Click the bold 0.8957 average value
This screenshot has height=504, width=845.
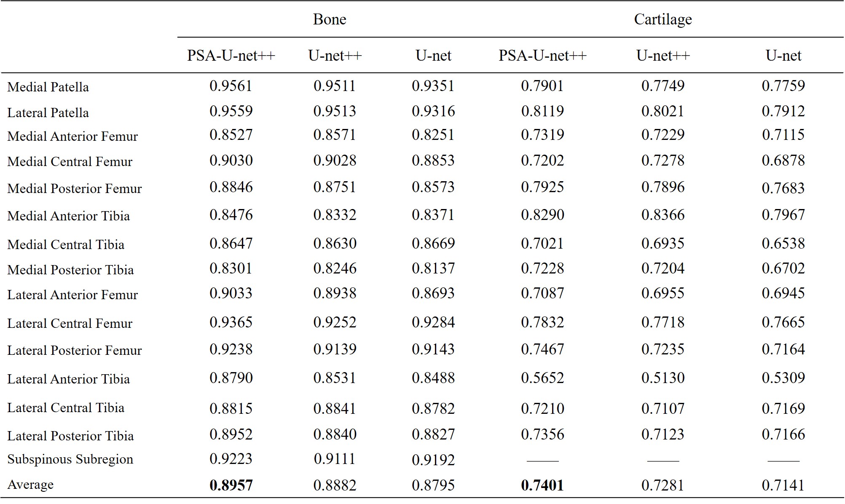point(231,485)
